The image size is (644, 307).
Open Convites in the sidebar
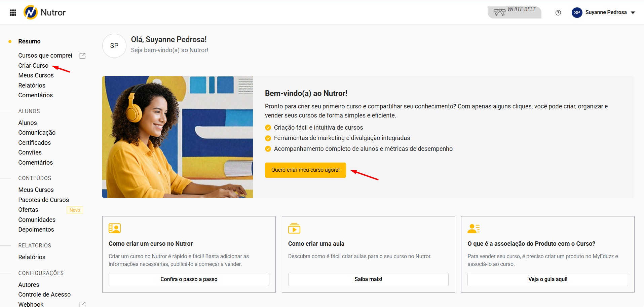point(30,152)
